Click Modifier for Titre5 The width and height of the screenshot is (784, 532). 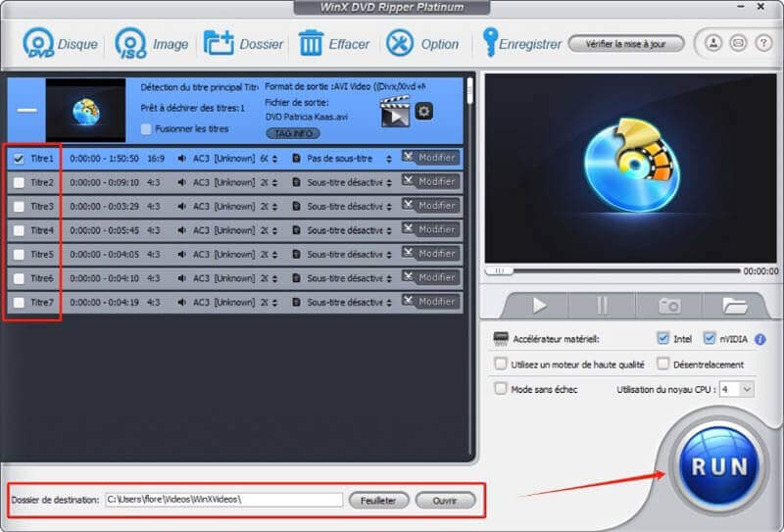point(430,254)
